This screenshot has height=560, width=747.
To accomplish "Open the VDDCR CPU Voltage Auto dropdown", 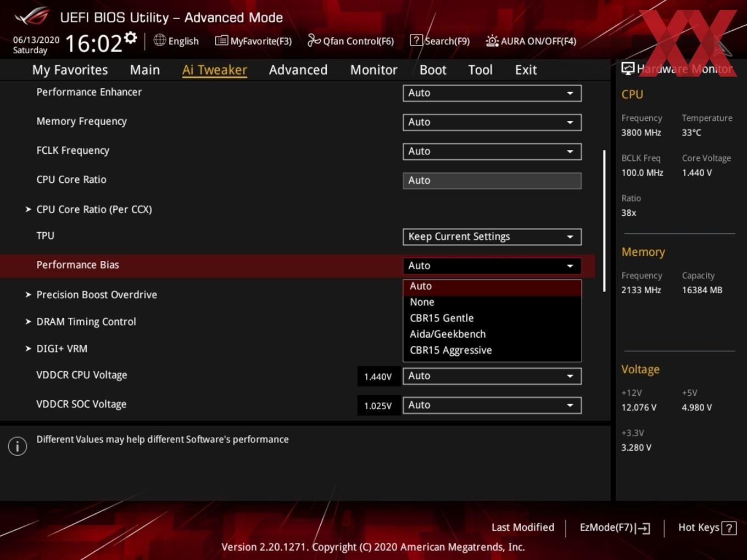I will pos(492,376).
